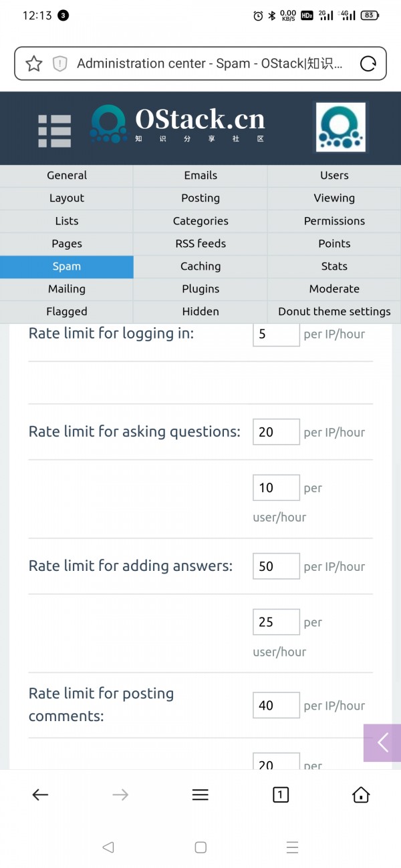The height and width of the screenshot is (868, 401).
Task: Switch to the Plugins admin tab
Action: tap(200, 289)
